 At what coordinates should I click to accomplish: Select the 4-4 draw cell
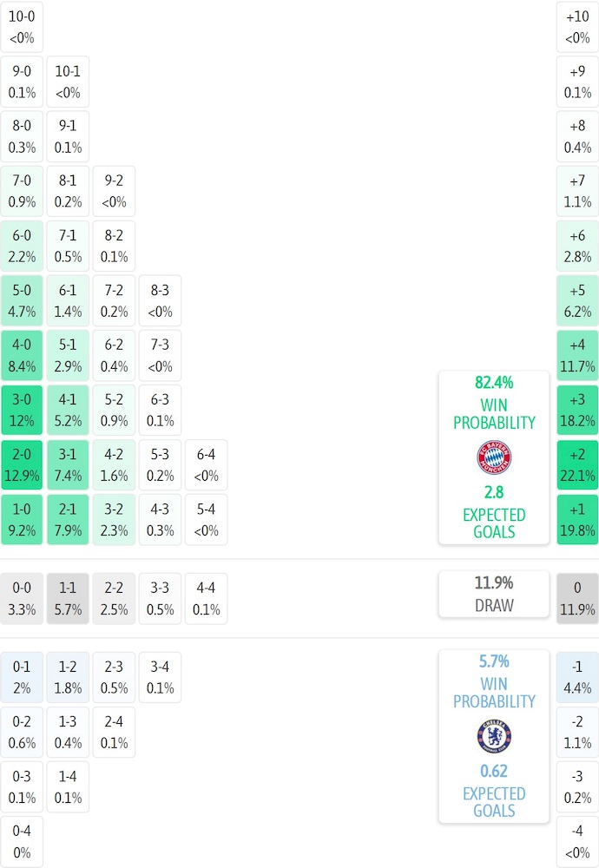click(x=206, y=598)
